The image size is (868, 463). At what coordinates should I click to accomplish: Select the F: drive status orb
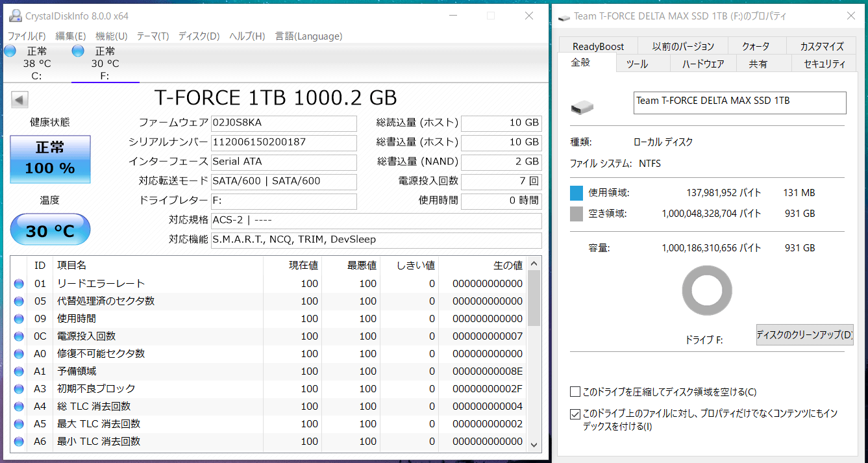point(78,51)
